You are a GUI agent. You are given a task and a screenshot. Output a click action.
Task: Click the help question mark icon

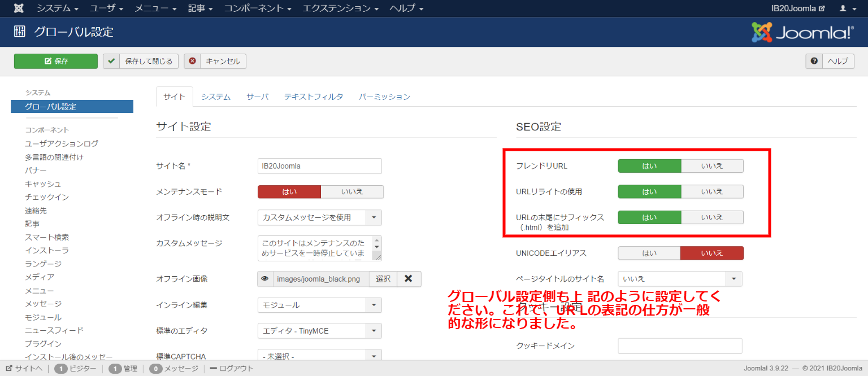pos(814,61)
